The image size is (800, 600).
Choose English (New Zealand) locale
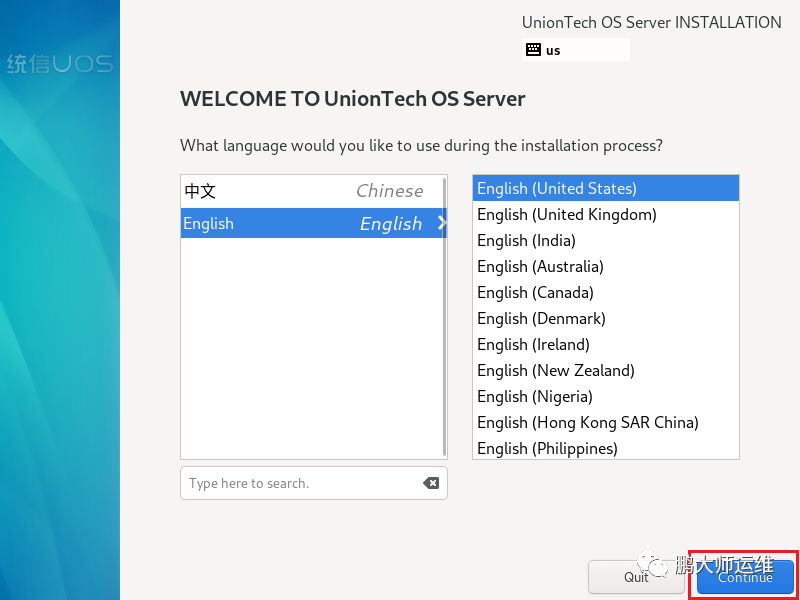[x=606, y=370]
